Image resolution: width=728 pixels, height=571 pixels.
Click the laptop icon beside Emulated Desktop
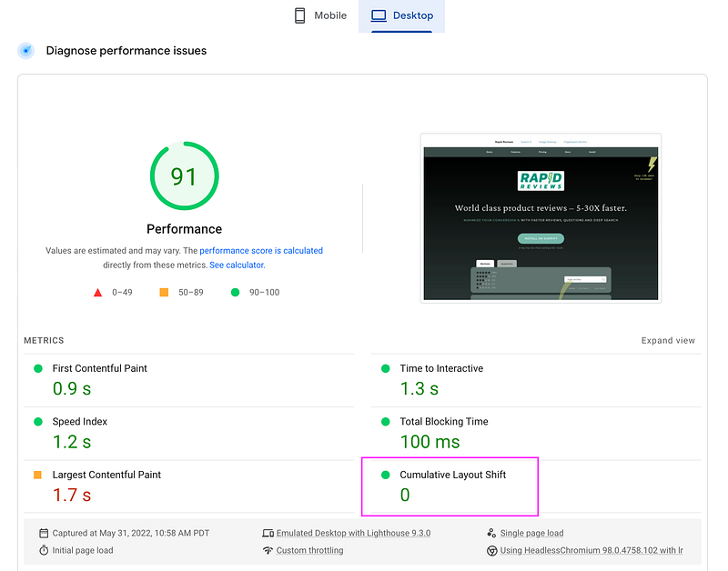pyautogui.click(x=268, y=533)
